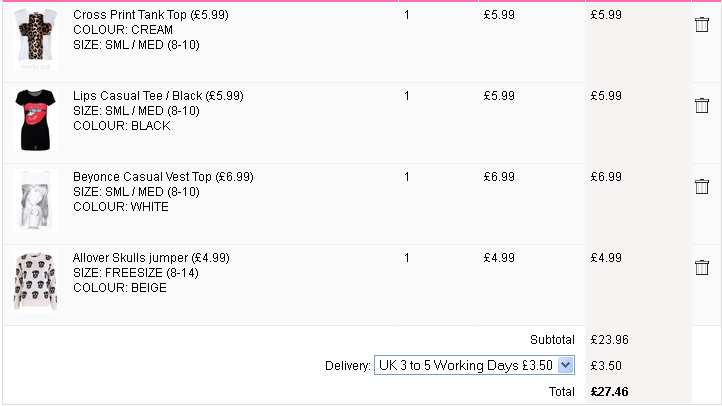The image size is (722, 406).
Task: View the Lips Casual Tee thumbnail image
Action: point(35,120)
